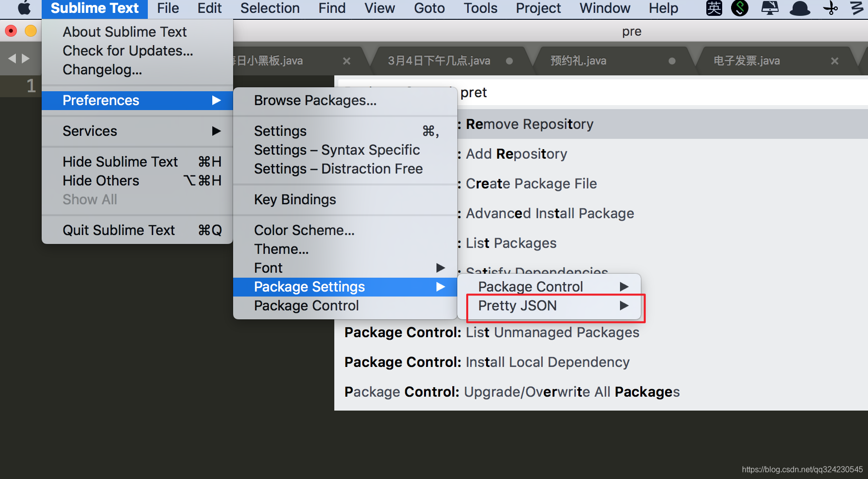
Task: Click the scissors icon in the menu bar
Action: tap(829, 8)
